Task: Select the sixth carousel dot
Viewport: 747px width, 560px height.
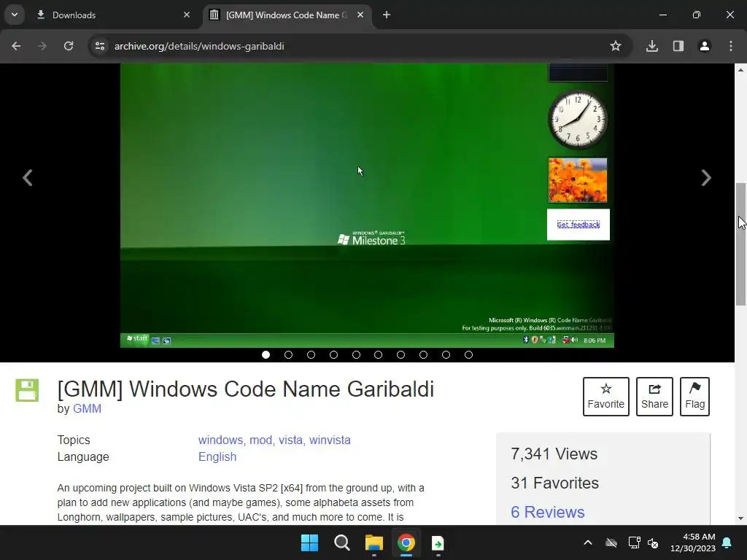Action: click(379, 355)
